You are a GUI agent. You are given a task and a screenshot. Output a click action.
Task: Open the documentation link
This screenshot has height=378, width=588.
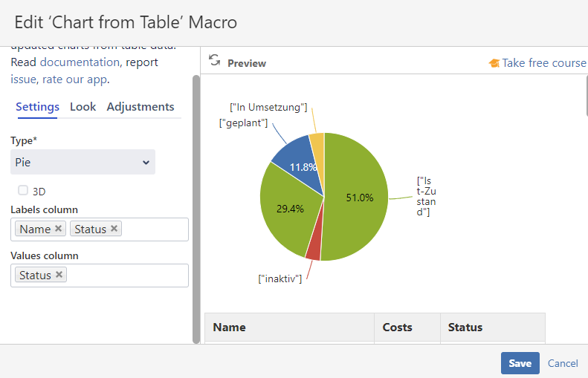pyautogui.click(x=80, y=62)
